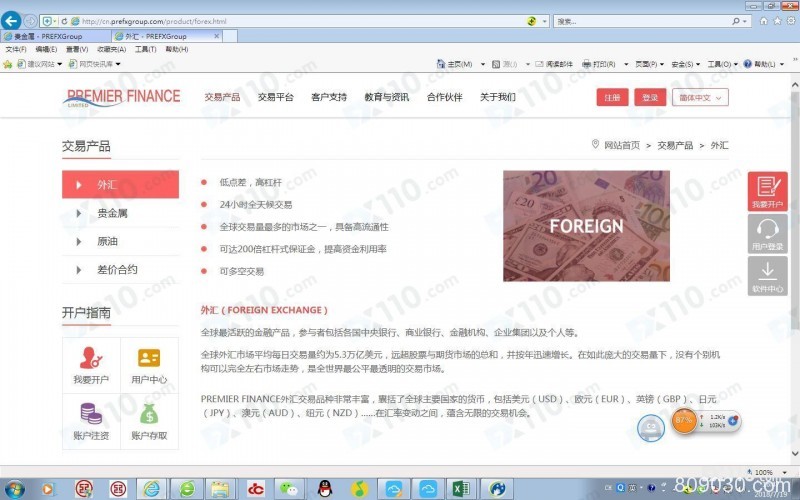Refresh the page with the reload icon
The image size is (800, 500).
click(x=64, y=21)
